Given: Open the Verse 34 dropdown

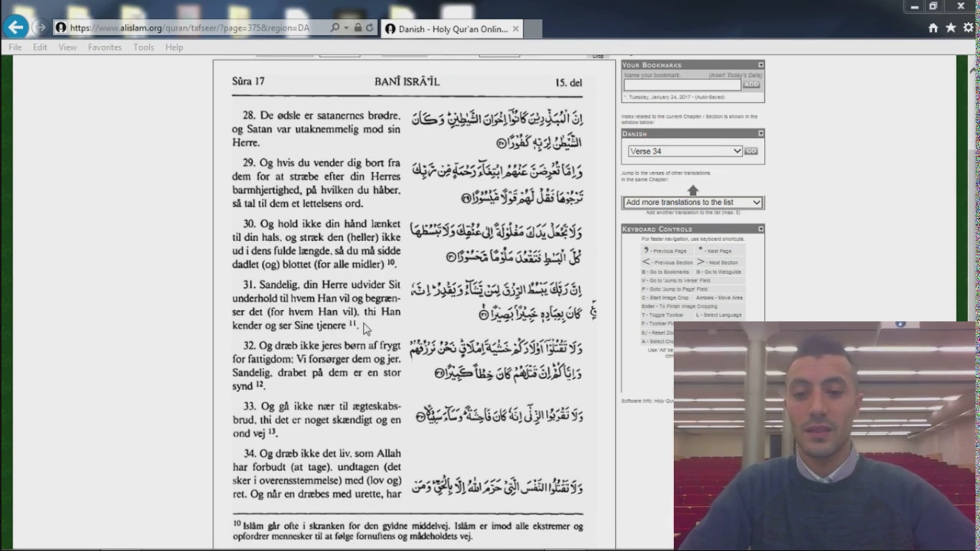Looking at the screenshot, I should 684,152.
